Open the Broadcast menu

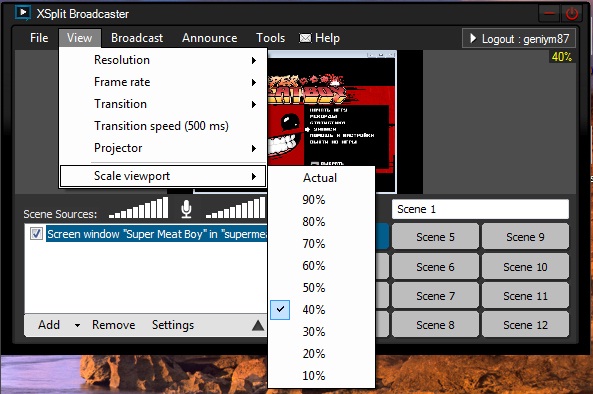click(x=137, y=38)
